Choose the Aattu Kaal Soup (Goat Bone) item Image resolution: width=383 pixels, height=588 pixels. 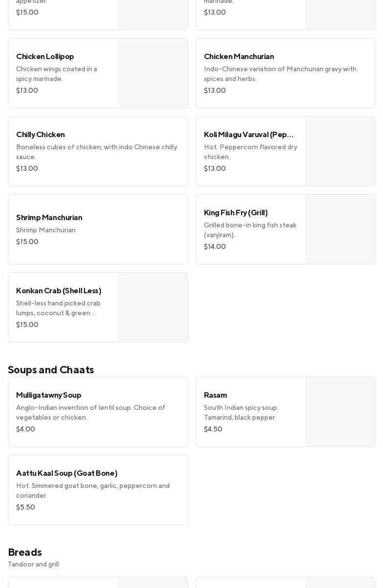click(67, 473)
